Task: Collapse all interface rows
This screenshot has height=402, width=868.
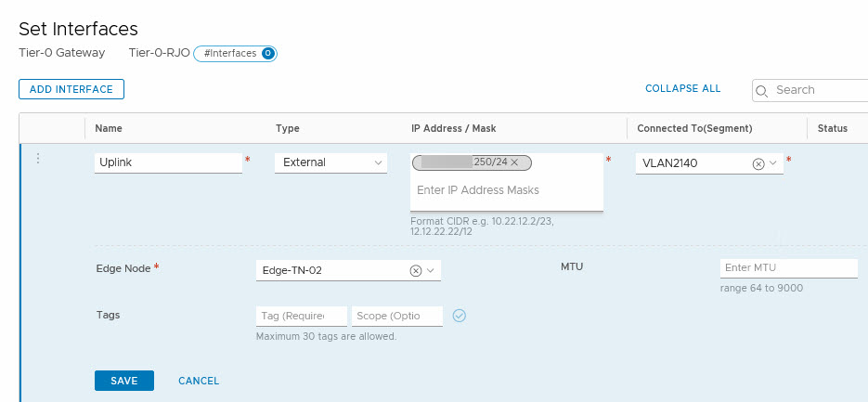Action: (x=682, y=89)
